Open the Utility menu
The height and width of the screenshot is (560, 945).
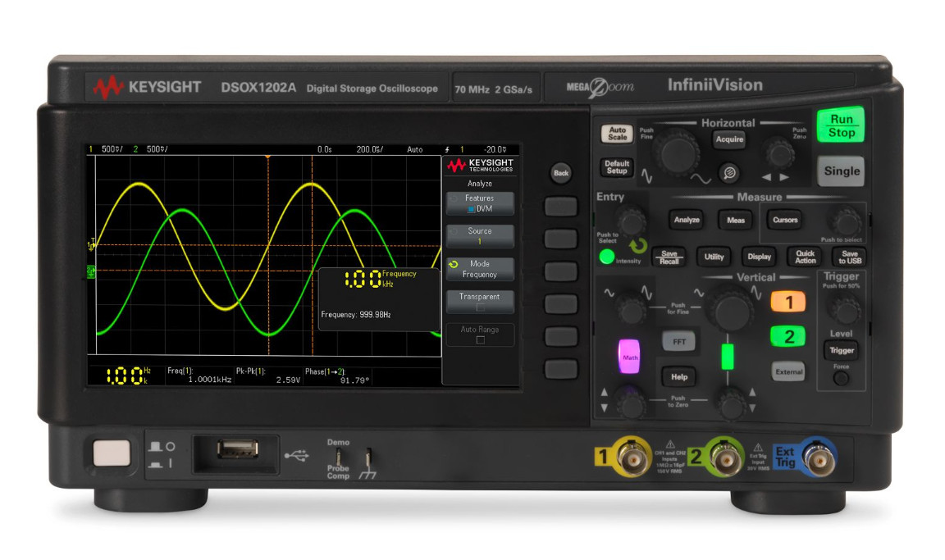point(713,257)
